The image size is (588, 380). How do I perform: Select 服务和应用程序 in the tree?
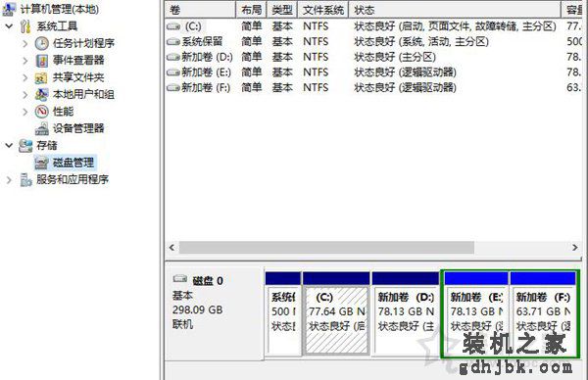pyautogui.click(x=73, y=180)
